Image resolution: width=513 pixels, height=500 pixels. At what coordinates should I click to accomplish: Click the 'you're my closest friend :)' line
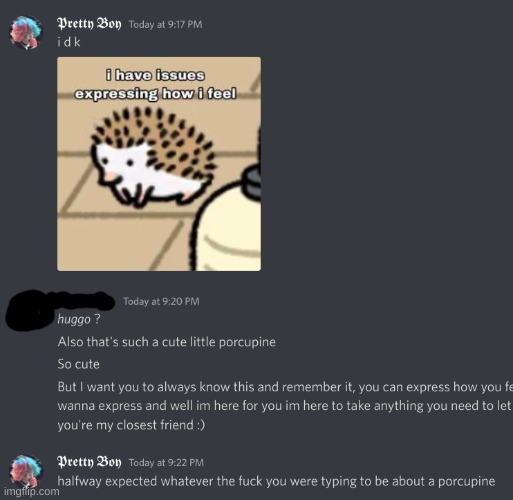(x=131, y=425)
